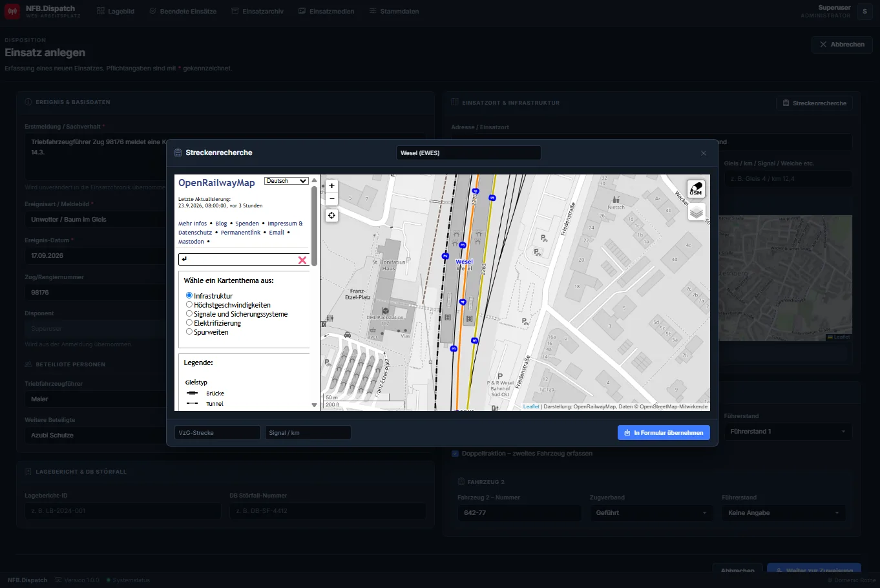Open the Deutsch language dropdown
Viewport: 880px width, 588px height.
click(x=286, y=181)
